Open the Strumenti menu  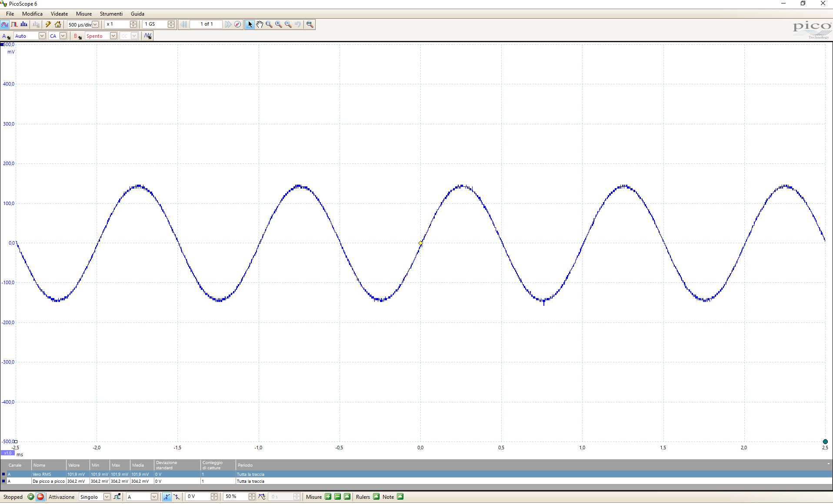(x=111, y=14)
